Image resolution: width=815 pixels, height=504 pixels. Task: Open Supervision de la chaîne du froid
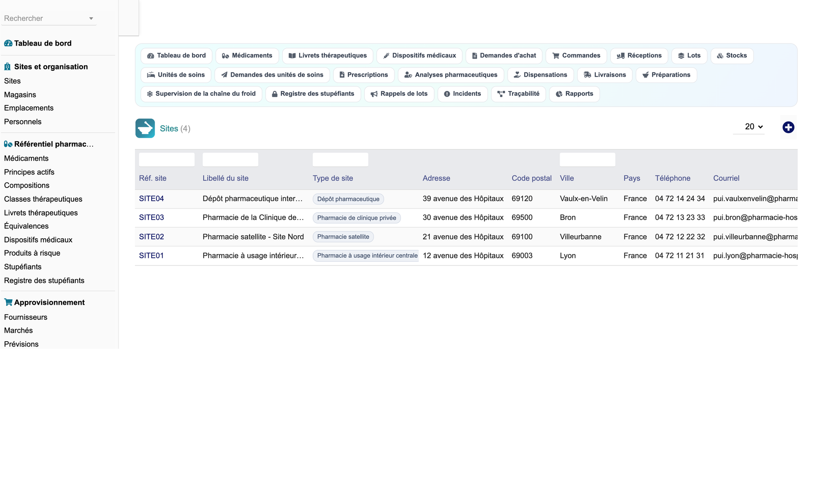[x=201, y=94]
